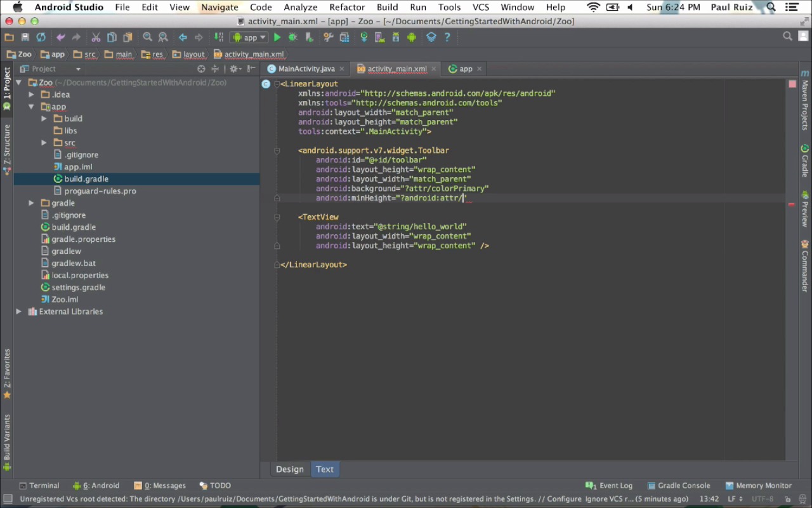Click the Replace magnifier icon
This screenshot has width=812, height=508.
coord(163,37)
